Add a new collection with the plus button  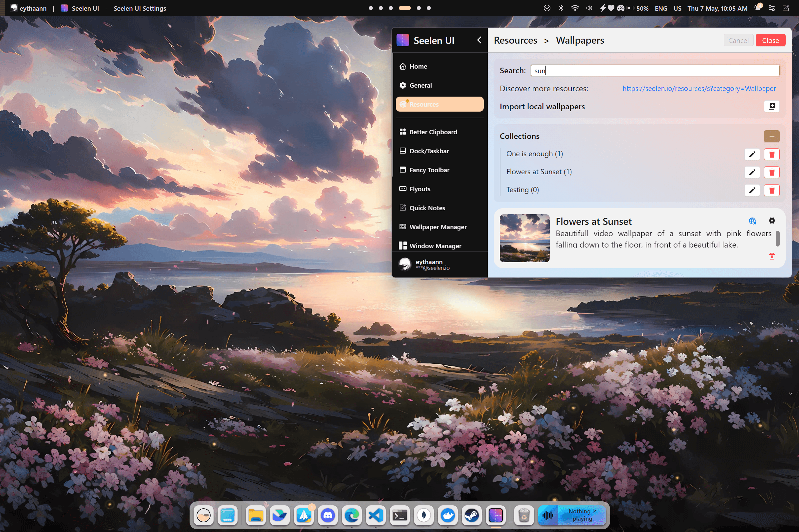click(772, 136)
